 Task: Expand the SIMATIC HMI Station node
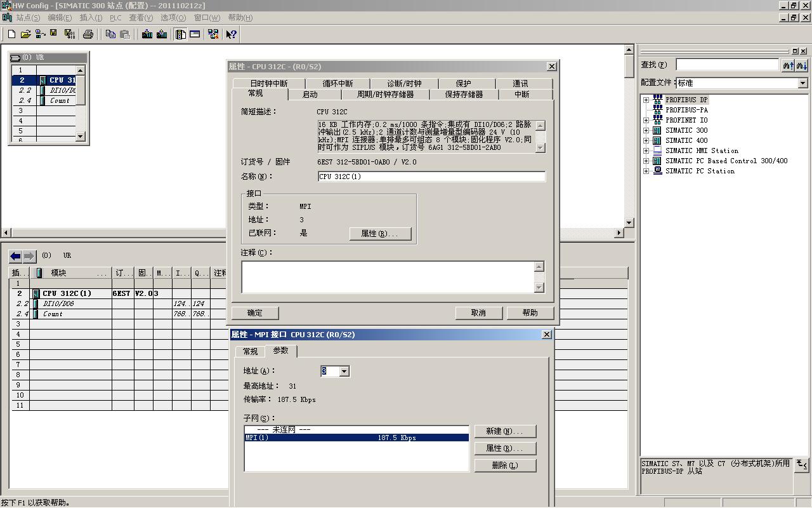[646, 150]
